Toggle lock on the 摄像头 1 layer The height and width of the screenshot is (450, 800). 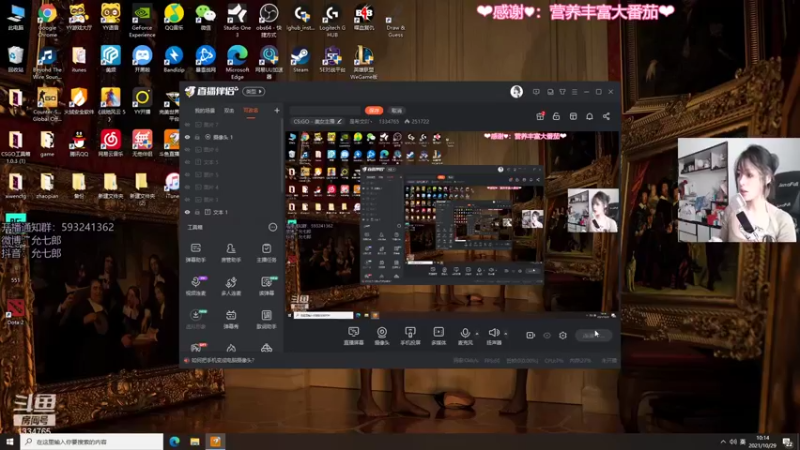point(197,137)
